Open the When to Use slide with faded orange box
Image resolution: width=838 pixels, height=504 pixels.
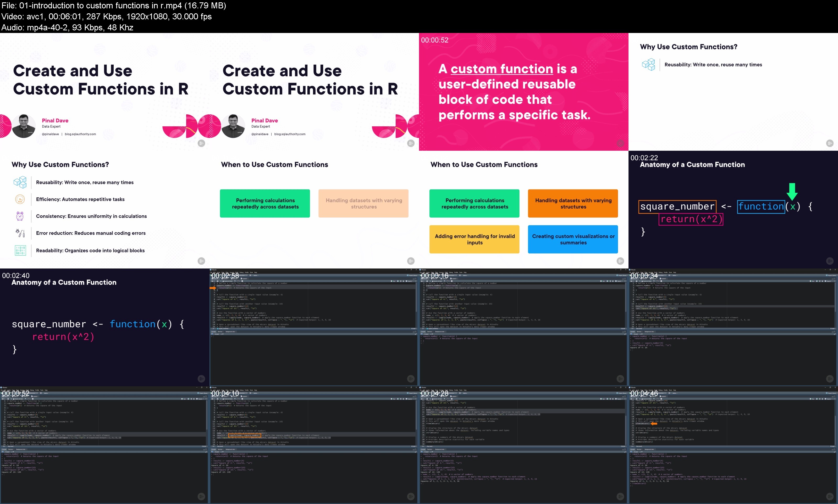click(x=314, y=210)
